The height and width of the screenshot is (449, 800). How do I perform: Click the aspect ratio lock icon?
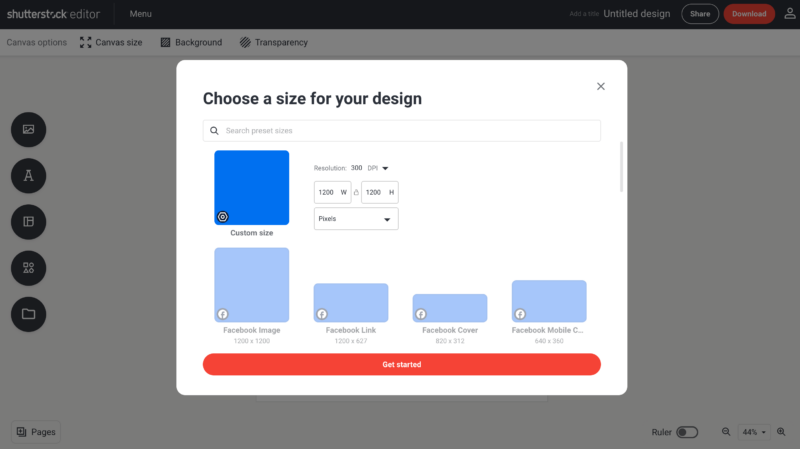click(356, 192)
